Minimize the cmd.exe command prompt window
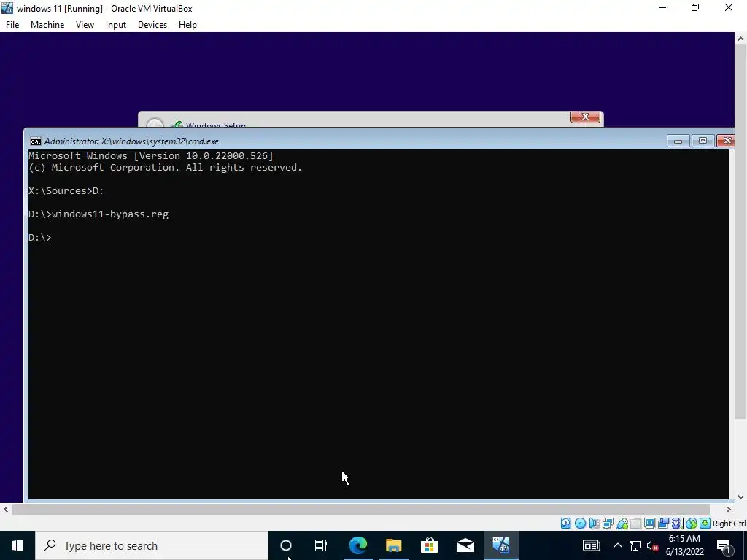The height and width of the screenshot is (560, 747). click(678, 141)
